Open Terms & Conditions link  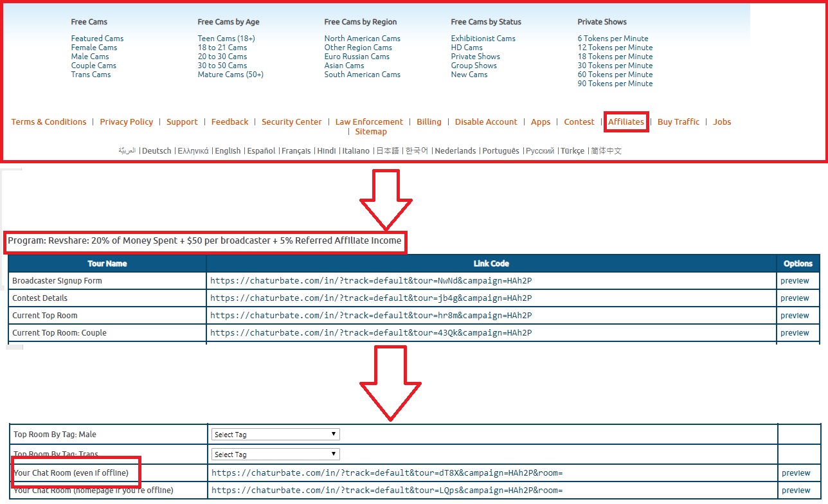49,122
